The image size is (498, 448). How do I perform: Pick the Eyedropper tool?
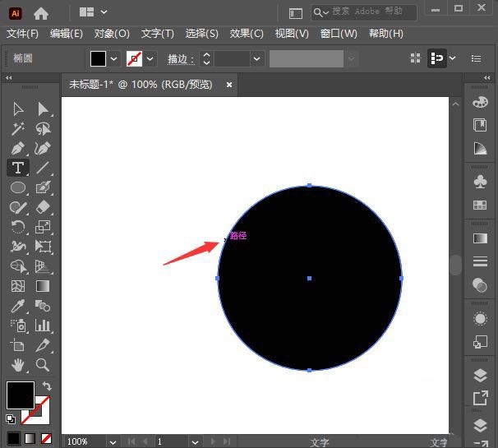[18, 306]
